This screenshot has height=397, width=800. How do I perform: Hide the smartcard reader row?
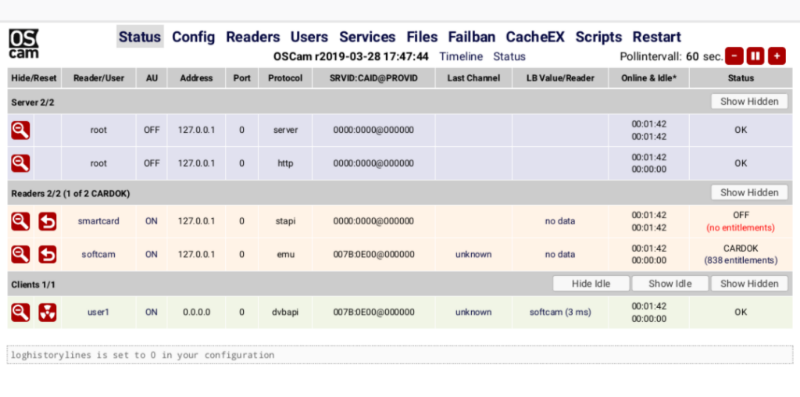coord(20,221)
